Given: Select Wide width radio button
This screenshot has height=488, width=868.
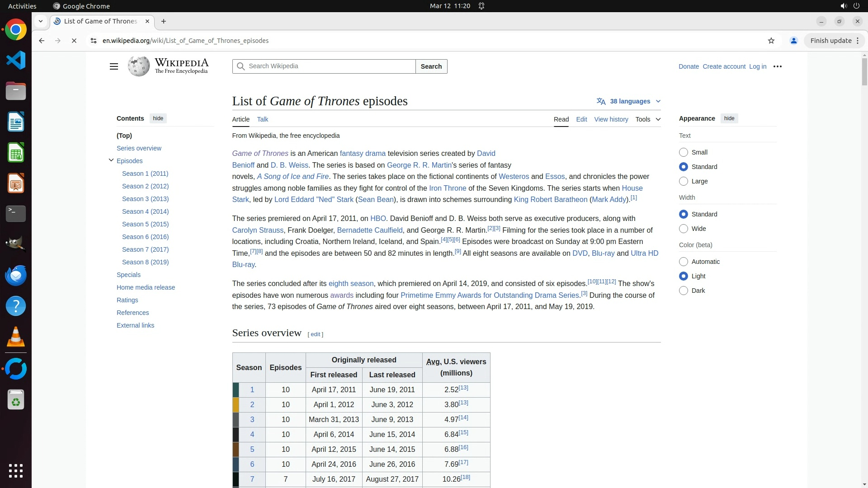Looking at the screenshot, I should point(684,229).
